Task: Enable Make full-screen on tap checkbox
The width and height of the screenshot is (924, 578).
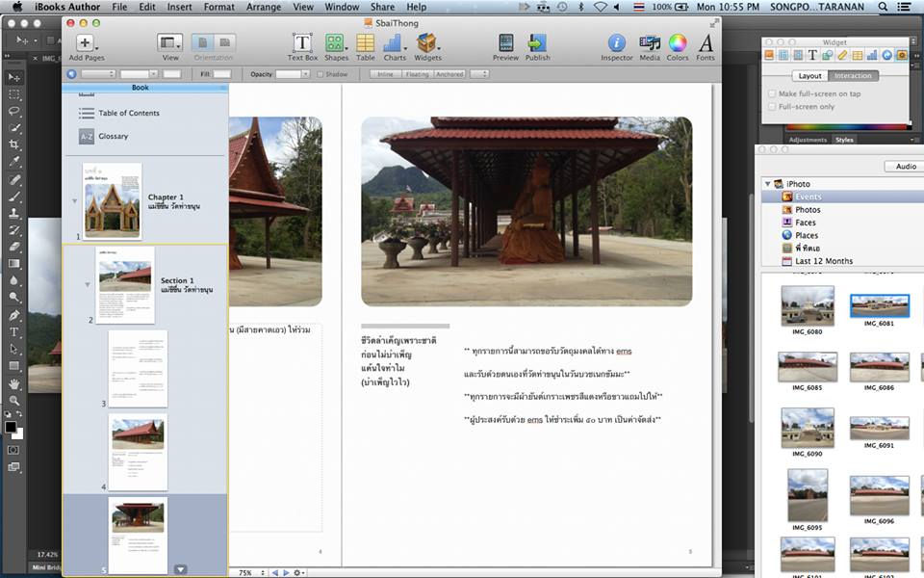Action: click(772, 93)
